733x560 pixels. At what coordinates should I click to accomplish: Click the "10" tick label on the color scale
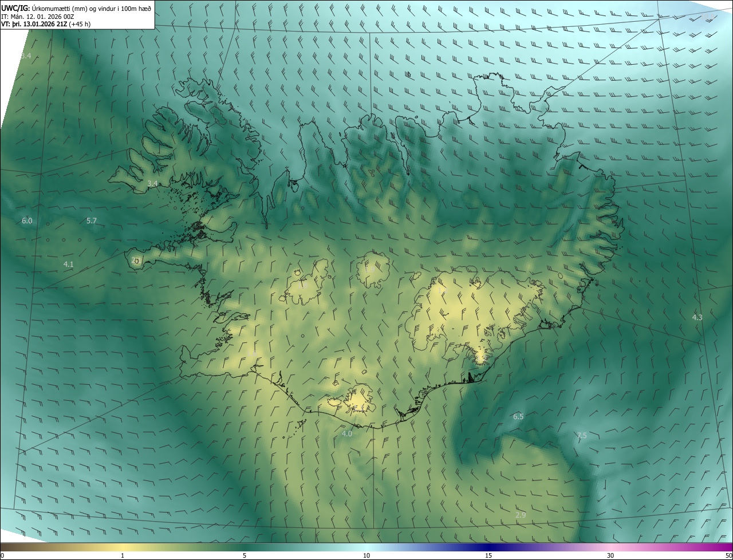(366, 555)
